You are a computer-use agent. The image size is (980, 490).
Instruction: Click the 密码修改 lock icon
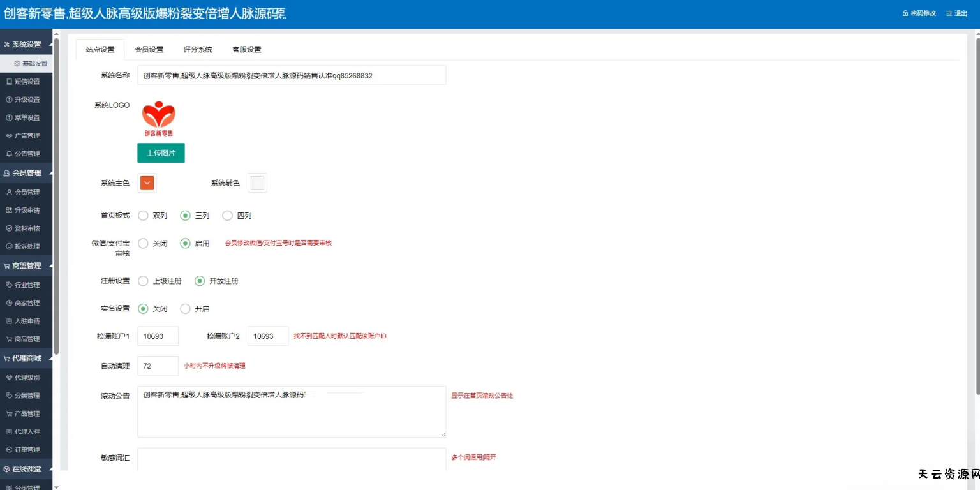905,13
